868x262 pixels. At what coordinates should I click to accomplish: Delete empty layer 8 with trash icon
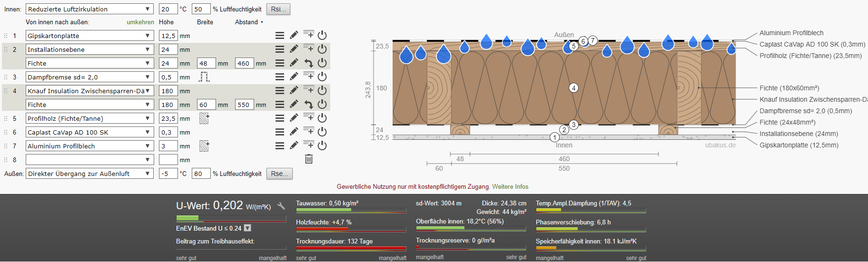(309, 159)
